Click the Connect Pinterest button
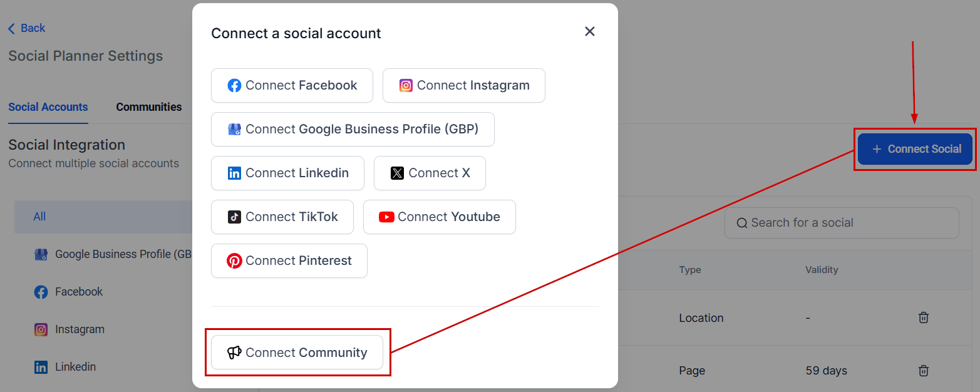The height and width of the screenshot is (392, 980). [x=289, y=261]
